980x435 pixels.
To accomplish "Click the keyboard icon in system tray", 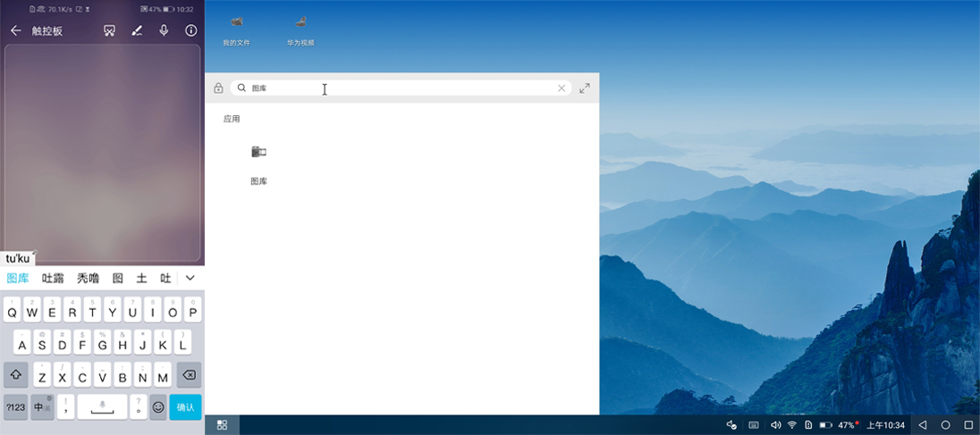I will [754, 425].
